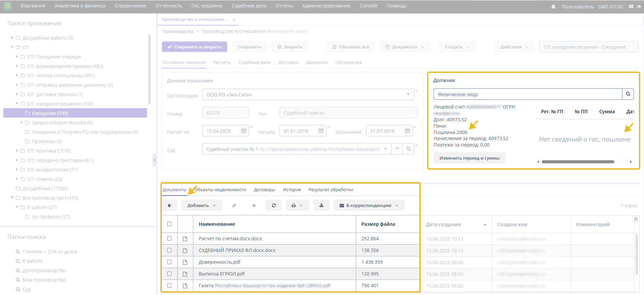Open the Добавить dropdown
This screenshot has height=295, width=644.
pos(201,205)
